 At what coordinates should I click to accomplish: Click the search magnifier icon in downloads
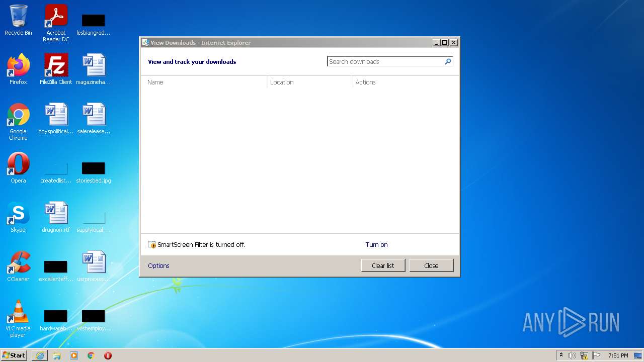(448, 61)
